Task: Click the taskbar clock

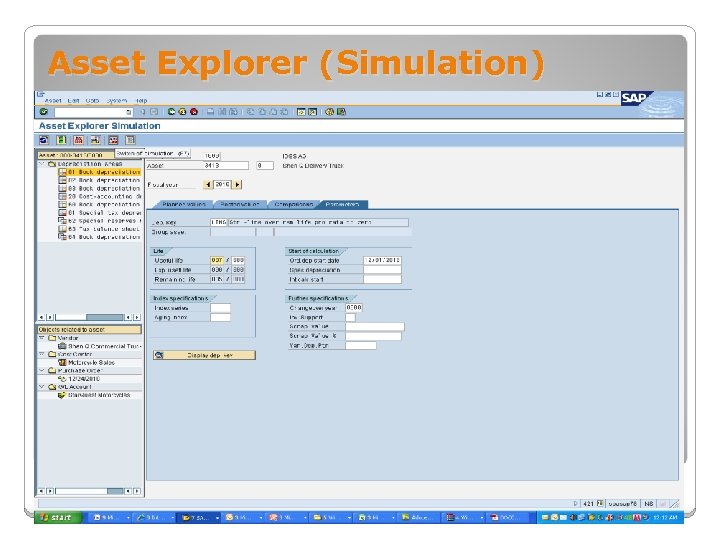Action: click(x=665, y=518)
